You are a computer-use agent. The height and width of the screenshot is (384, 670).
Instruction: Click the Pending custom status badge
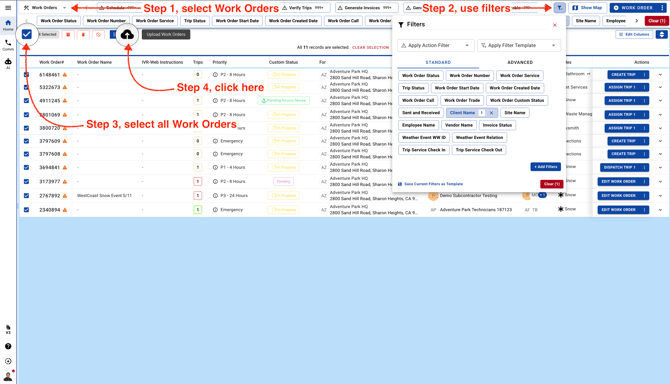tap(283, 182)
